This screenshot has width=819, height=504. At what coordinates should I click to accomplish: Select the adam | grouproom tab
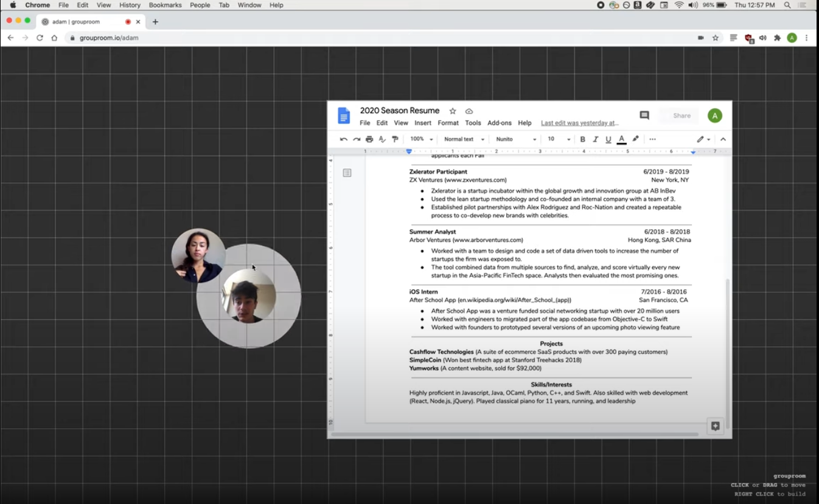click(91, 22)
